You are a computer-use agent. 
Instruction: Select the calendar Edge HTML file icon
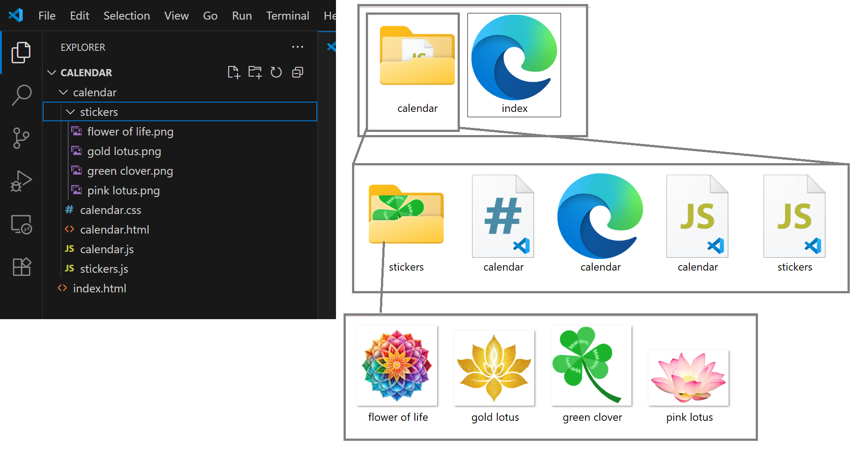click(600, 216)
